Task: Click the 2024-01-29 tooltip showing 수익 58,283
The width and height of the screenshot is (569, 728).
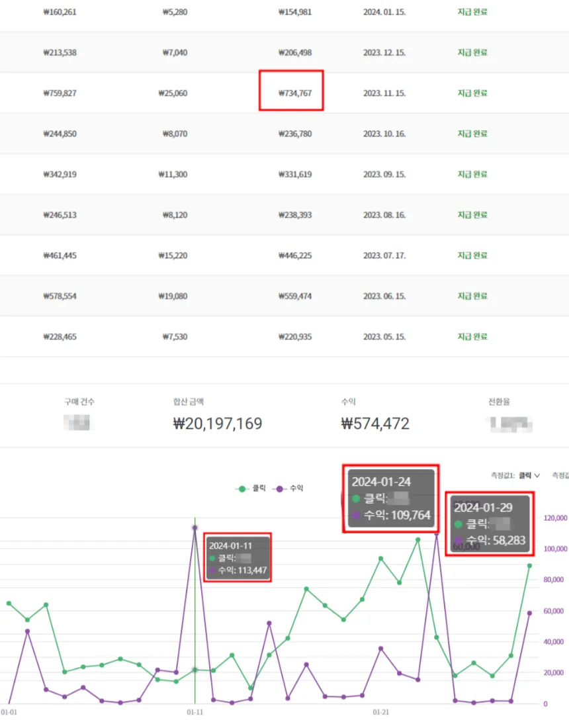Action: click(490, 524)
